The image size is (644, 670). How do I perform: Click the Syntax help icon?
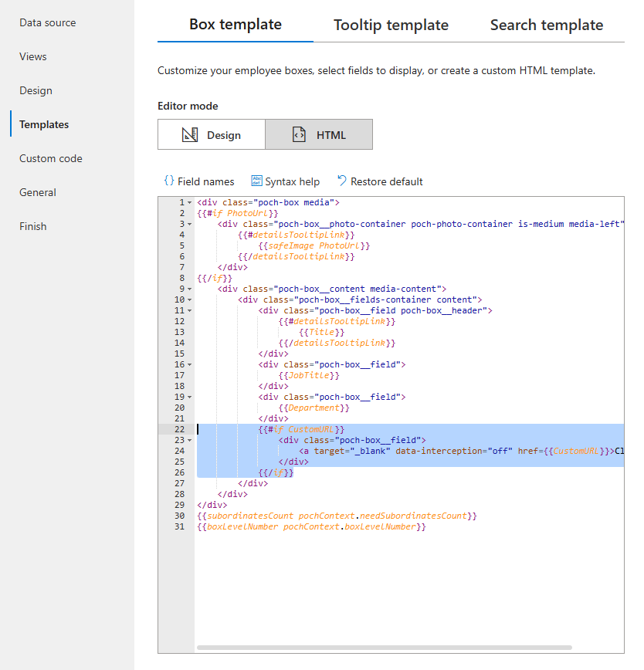(x=256, y=181)
